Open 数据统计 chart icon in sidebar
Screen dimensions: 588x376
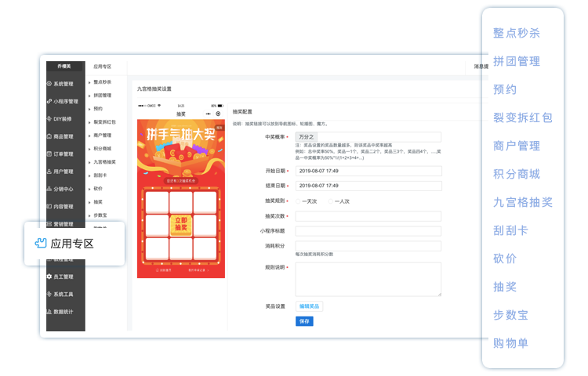tap(49, 312)
